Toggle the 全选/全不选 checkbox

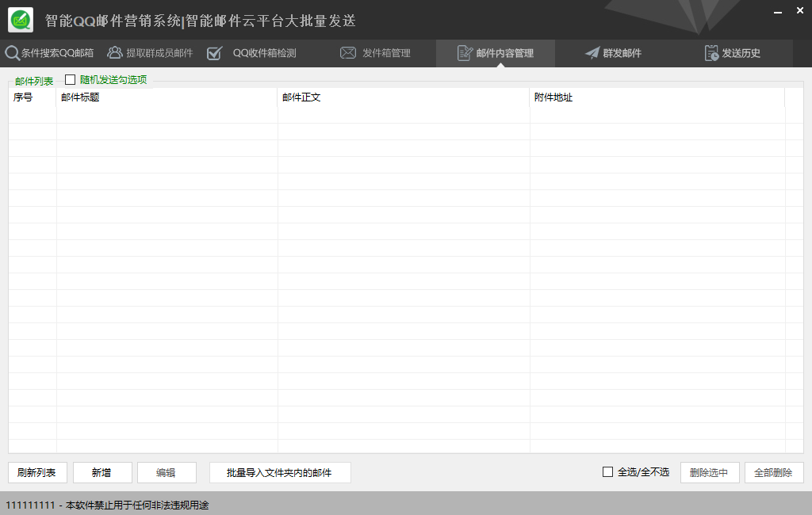click(608, 472)
